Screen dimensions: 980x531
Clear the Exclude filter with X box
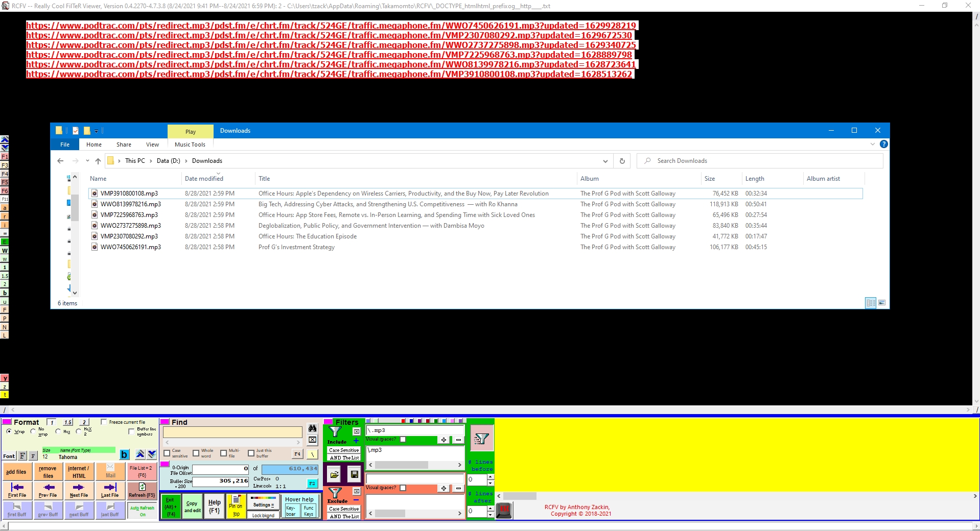(x=357, y=491)
